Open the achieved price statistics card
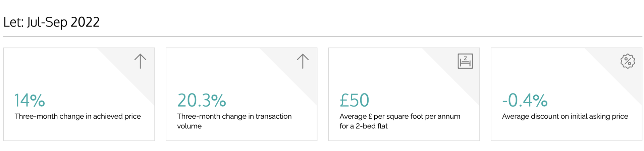 (79, 94)
